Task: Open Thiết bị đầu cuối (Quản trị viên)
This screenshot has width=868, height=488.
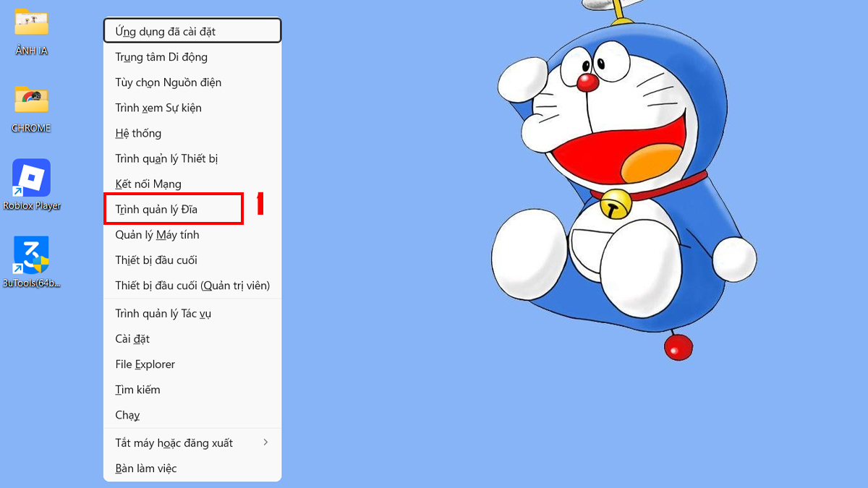Action: coord(192,285)
